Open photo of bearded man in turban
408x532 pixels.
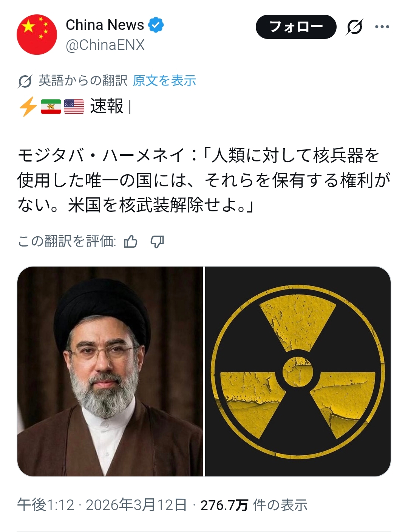[110, 371]
